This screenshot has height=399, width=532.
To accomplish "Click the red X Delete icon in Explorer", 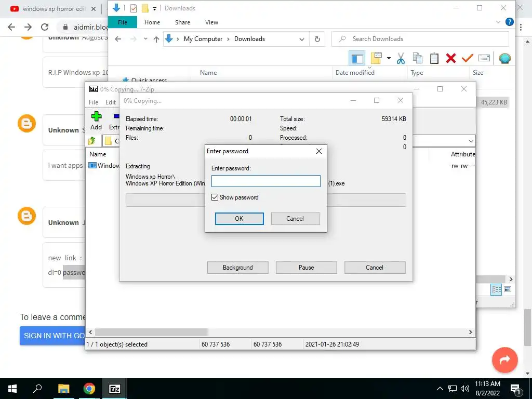I will [x=451, y=58].
